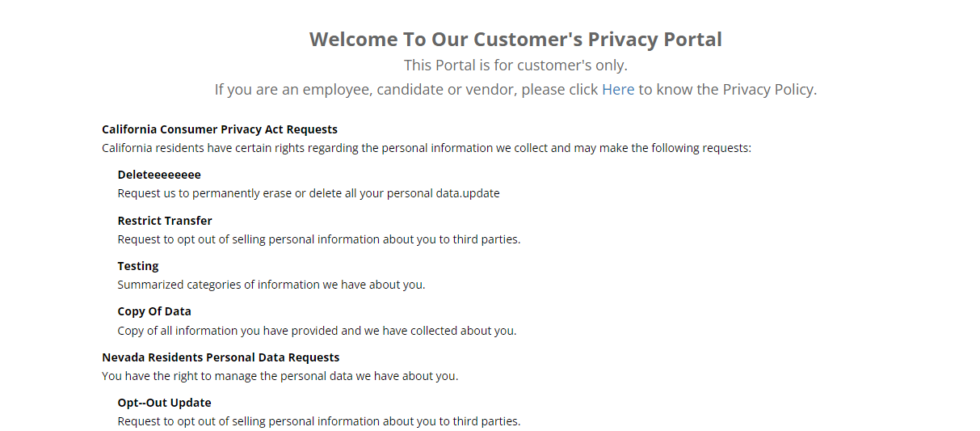The height and width of the screenshot is (431, 980).
Task: Select the 'Deleteeeeeeee' request heading
Action: click(159, 175)
